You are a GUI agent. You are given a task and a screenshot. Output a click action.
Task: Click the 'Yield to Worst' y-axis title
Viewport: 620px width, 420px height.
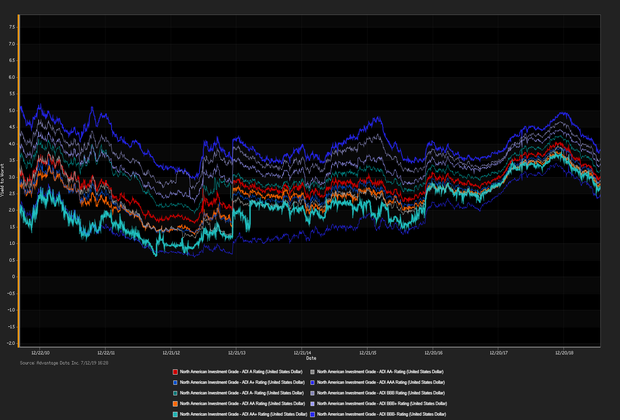click(x=2, y=181)
